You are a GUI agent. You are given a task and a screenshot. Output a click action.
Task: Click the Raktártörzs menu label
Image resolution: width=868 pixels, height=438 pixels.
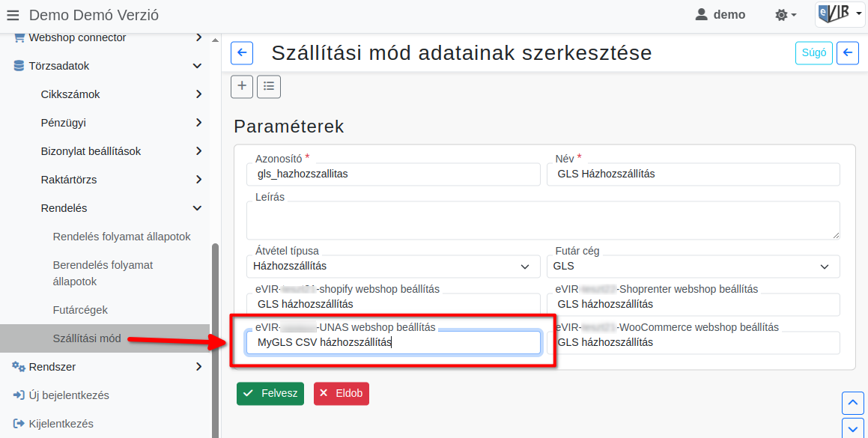click(x=69, y=180)
